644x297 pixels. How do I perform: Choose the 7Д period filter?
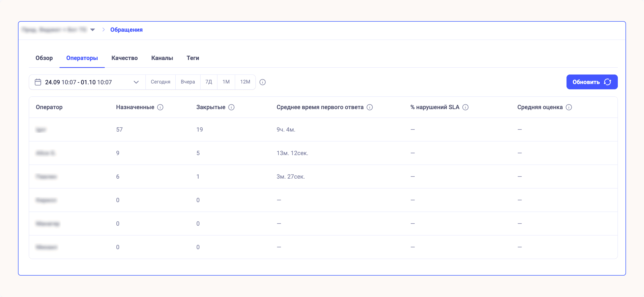(x=209, y=82)
